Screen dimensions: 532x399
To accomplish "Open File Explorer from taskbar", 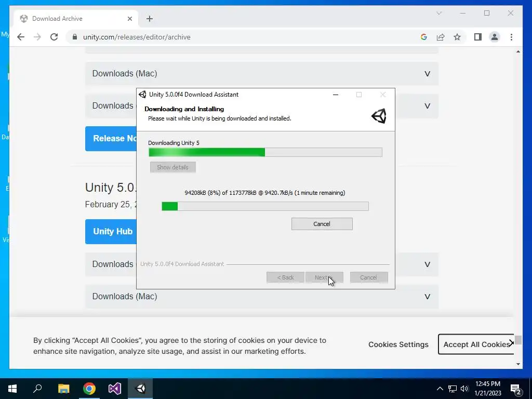I will tap(63, 389).
